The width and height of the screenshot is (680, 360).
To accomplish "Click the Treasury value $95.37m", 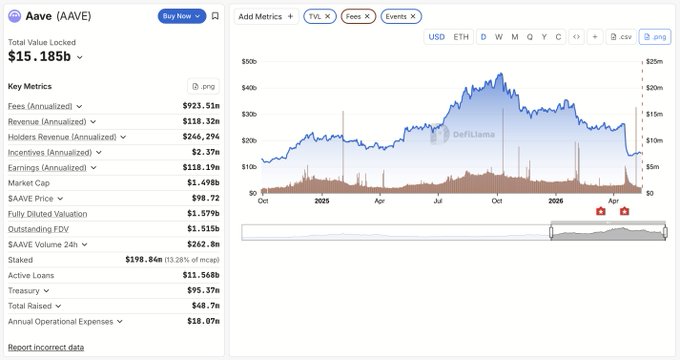I will (x=203, y=290).
